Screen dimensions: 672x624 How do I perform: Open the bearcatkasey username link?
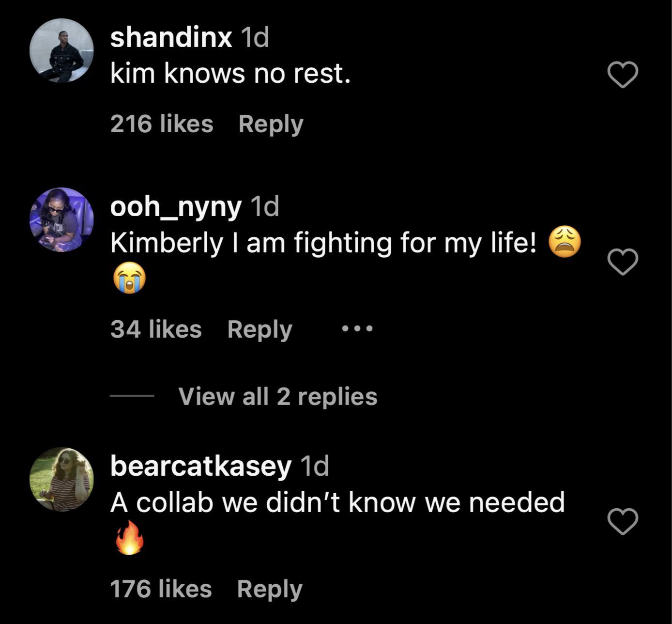tap(200, 466)
